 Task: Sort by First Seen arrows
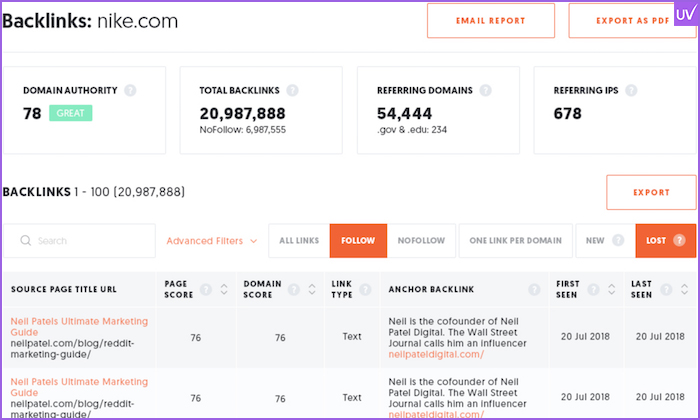pyautogui.click(x=612, y=289)
